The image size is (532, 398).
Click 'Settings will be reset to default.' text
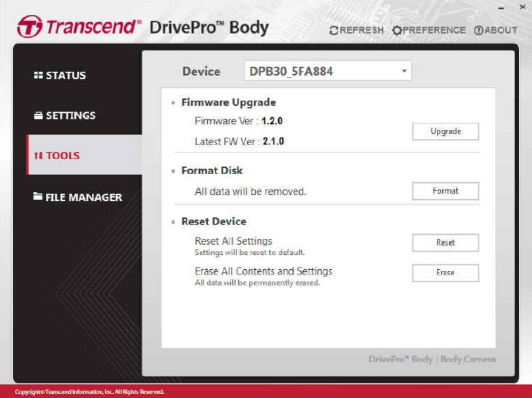(x=250, y=252)
